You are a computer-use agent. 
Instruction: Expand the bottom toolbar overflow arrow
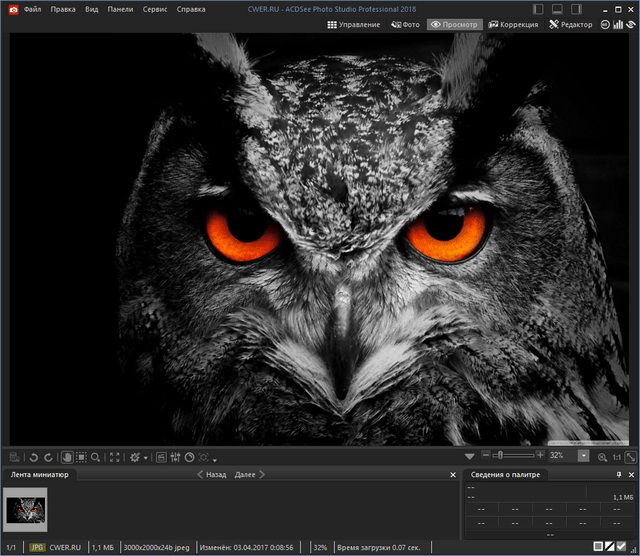pos(215,460)
